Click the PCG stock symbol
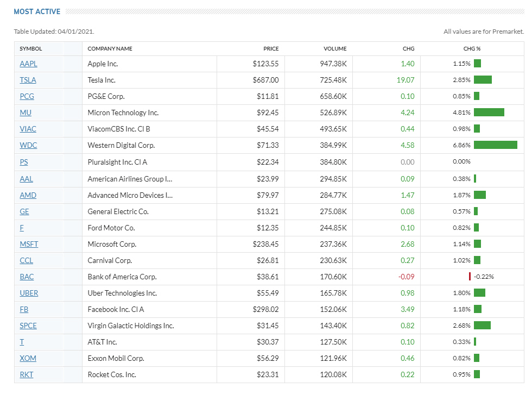The width and height of the screenshot is (532, 394). point(27,97)
